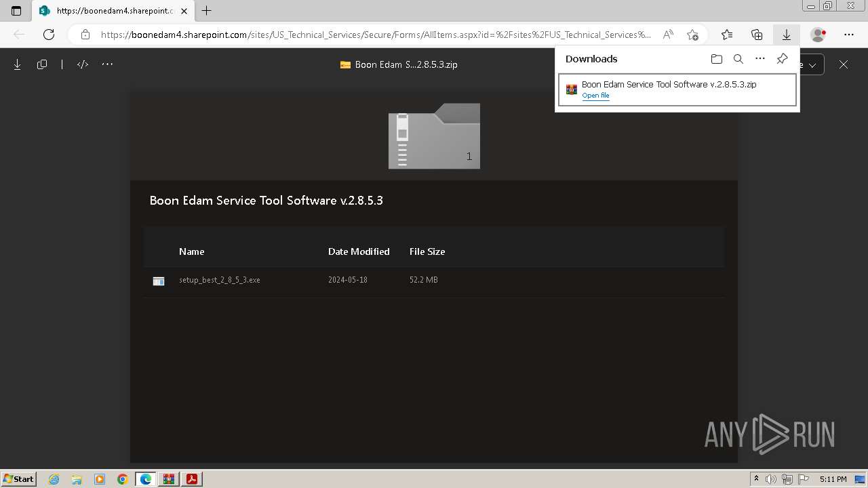868x488 pixels.
Task: Open the Edge profile avatar
Action: tap(818, 35)
